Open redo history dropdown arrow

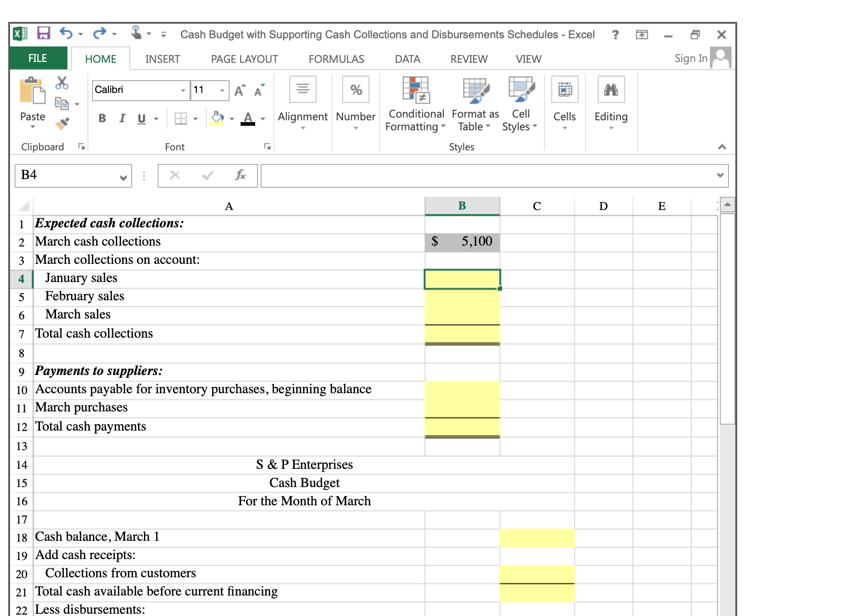tap(114, 34)
